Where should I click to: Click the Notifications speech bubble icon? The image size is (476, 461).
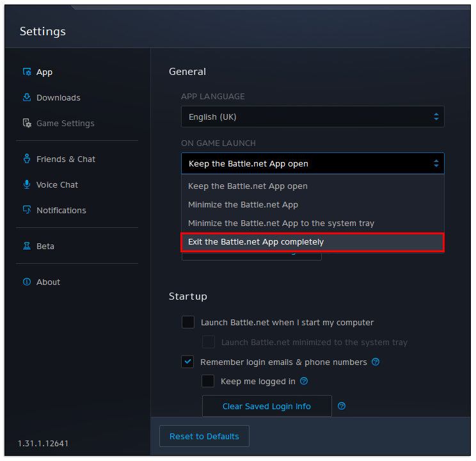point(27,209)
